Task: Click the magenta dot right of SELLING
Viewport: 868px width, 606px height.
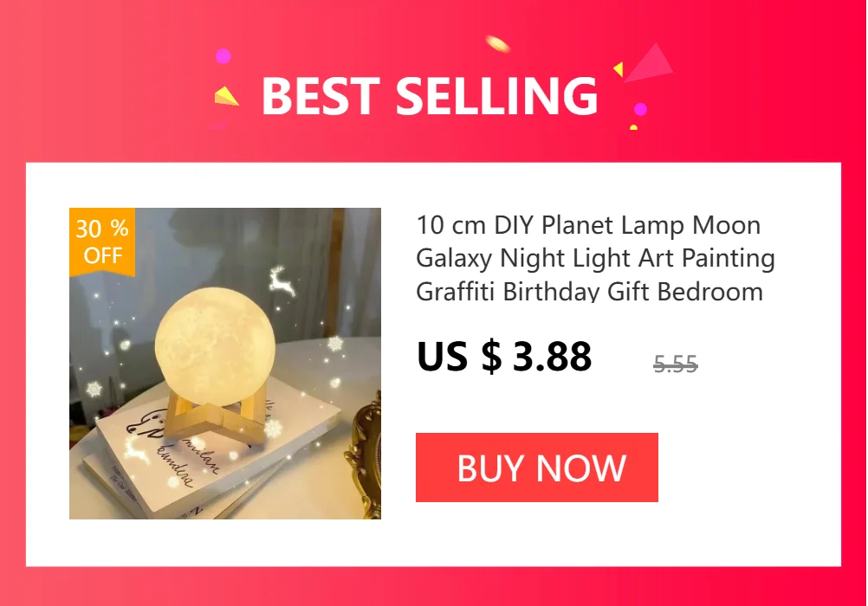Action: tap(640, 109)
